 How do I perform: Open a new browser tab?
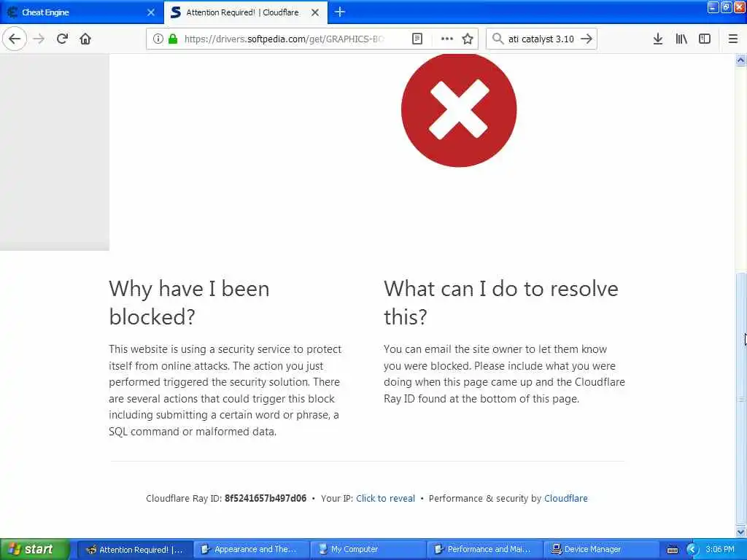point(340,12)
